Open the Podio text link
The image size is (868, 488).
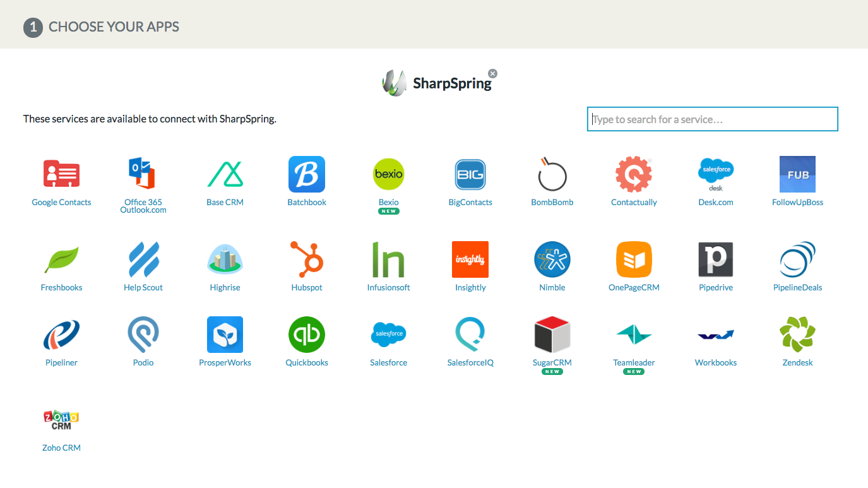coord(143,363)
